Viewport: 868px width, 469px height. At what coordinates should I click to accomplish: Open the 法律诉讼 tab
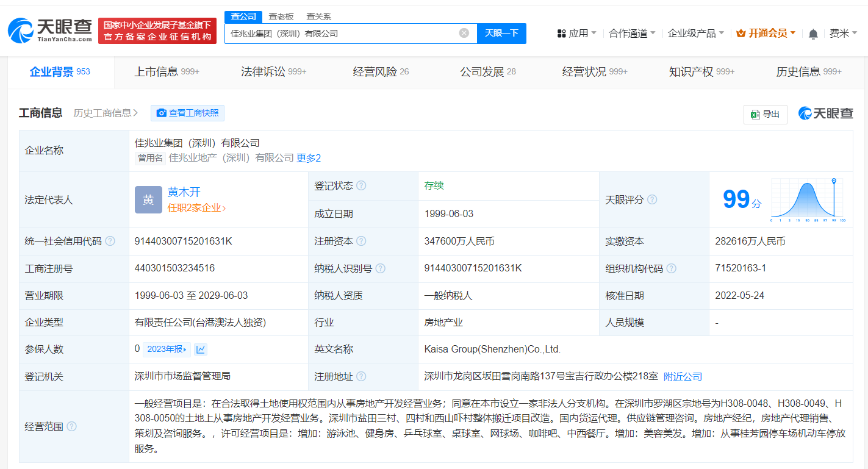coord(267,71)
